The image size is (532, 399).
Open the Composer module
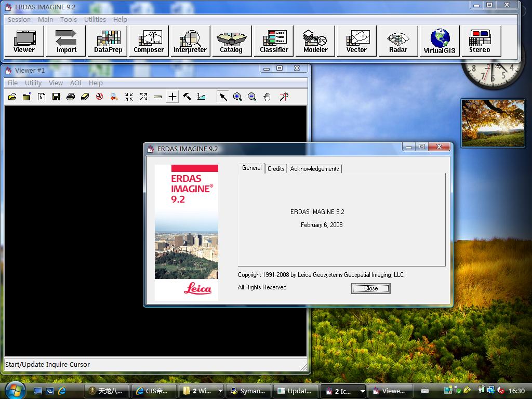pos(149,41)
